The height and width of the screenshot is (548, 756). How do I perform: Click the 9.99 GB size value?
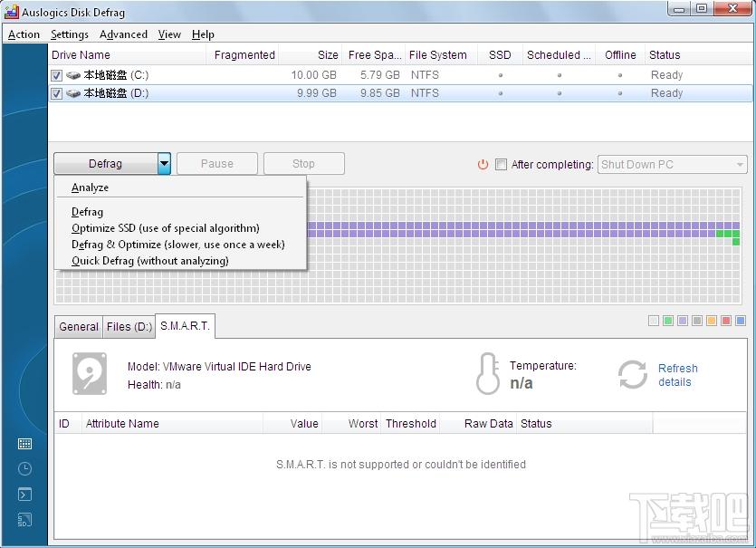tap(316, 93)
